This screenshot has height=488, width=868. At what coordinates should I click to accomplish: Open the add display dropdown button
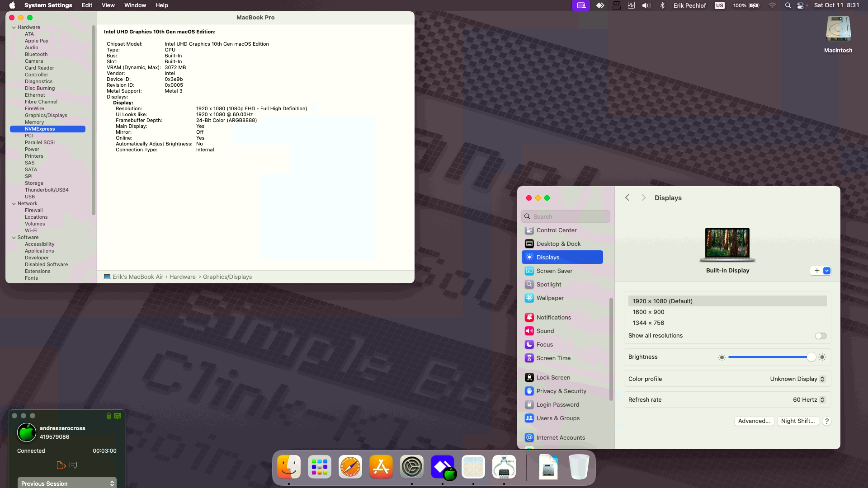click(821, 271)
